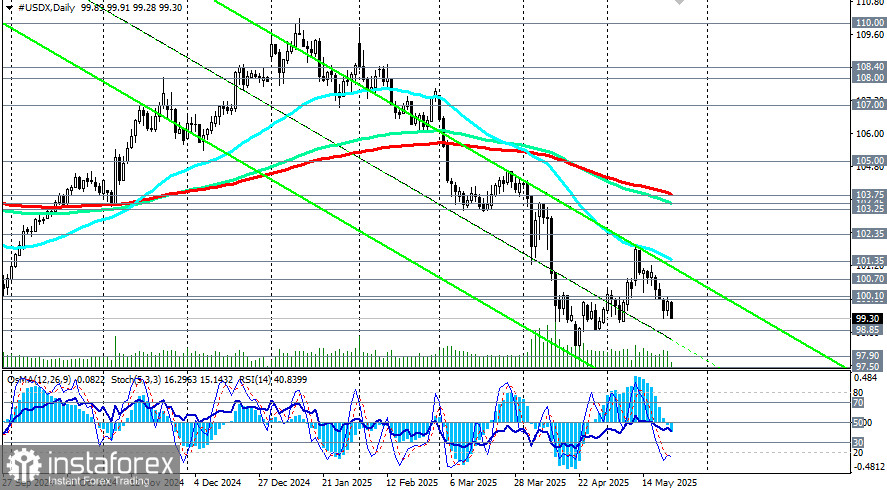The height and width of the screenshot is (490, 887).
Task: Click the 97.50 price level label
Action: point(869,366)
